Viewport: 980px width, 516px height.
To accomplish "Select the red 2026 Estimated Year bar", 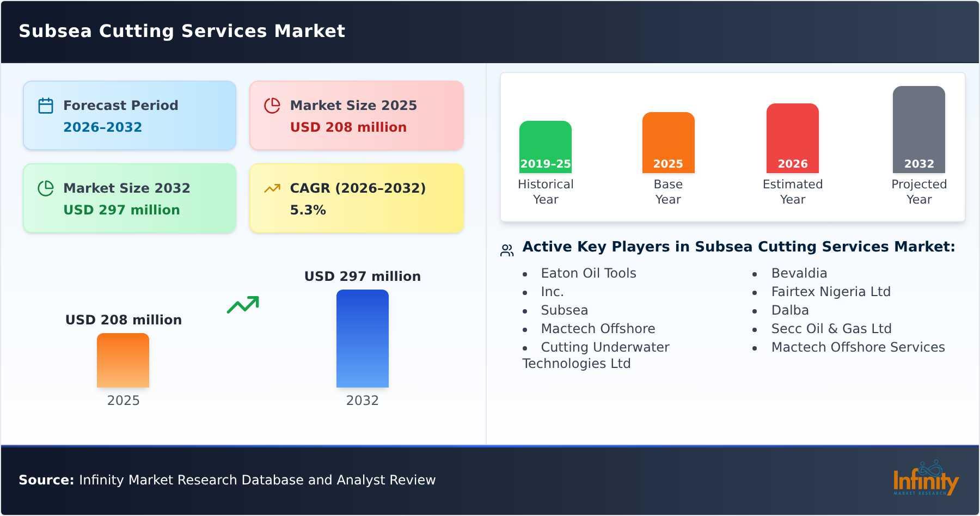I will pyautogui.click(x=793, y=138).
